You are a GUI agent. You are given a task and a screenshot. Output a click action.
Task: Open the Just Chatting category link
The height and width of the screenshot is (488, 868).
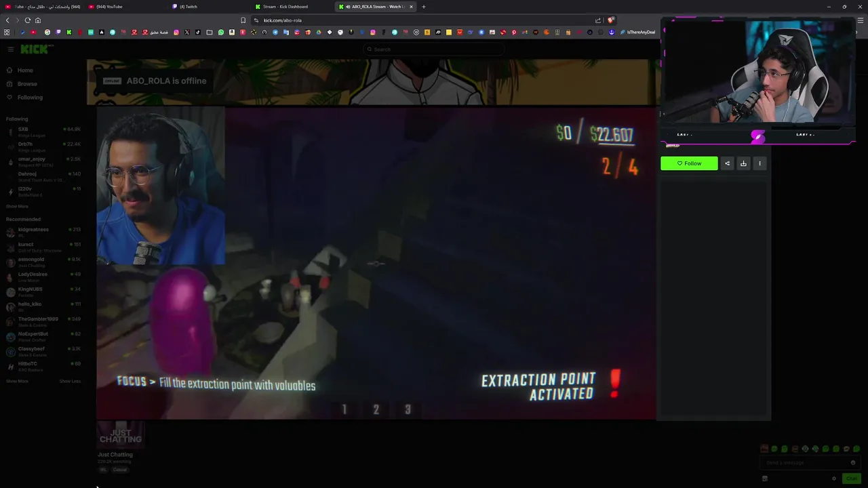click(x=115, y=455)
